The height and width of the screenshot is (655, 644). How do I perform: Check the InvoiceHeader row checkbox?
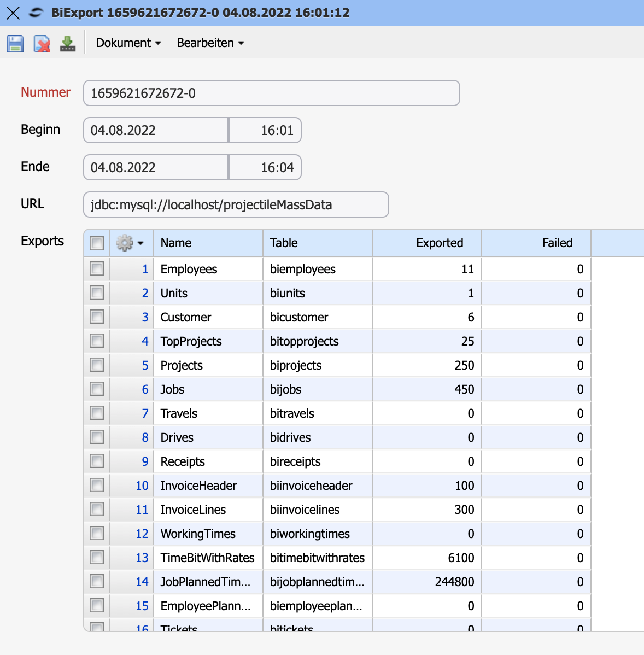(x=97, y=486)
